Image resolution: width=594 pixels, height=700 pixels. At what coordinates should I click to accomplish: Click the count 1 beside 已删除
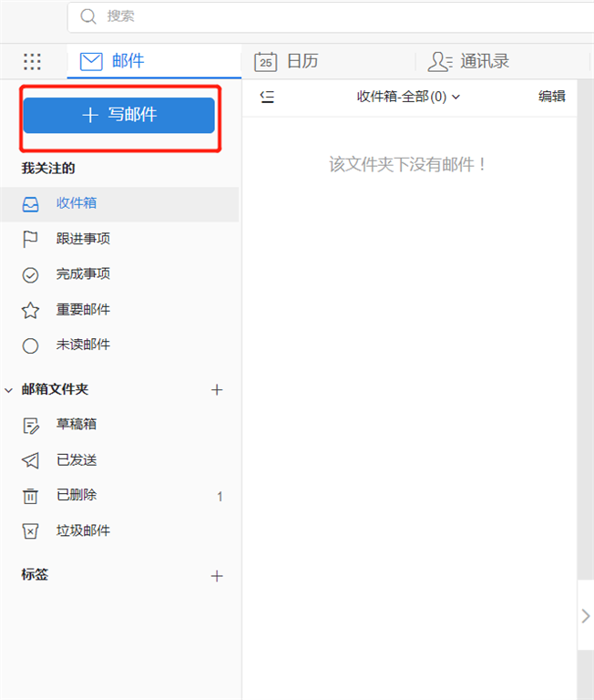[220, 497]
